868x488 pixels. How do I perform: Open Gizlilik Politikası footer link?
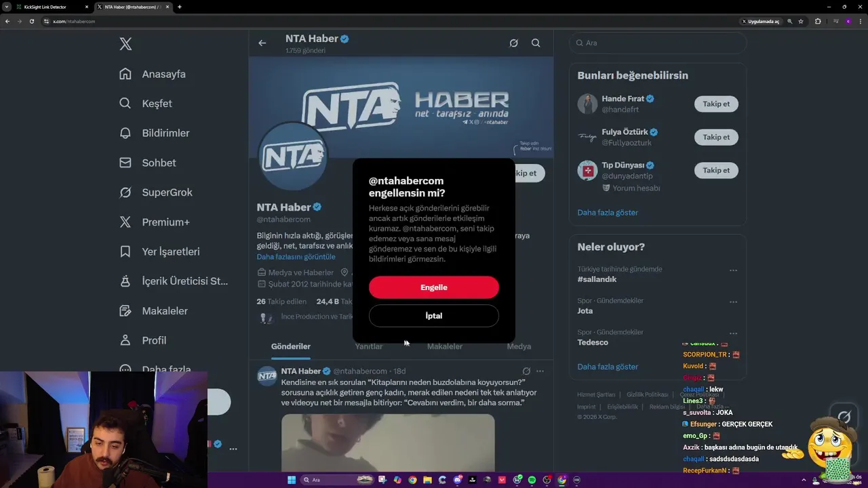tap(648, 394)
